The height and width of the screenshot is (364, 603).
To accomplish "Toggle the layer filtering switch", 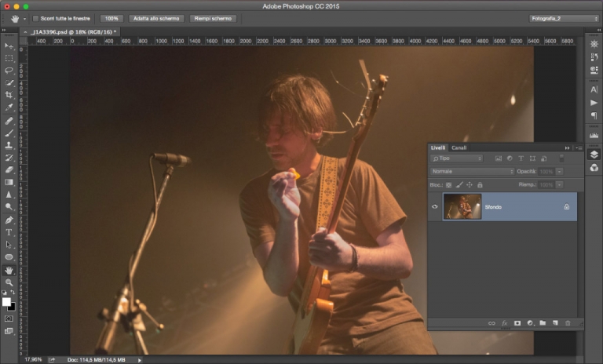I will click(x=561, y=158).
